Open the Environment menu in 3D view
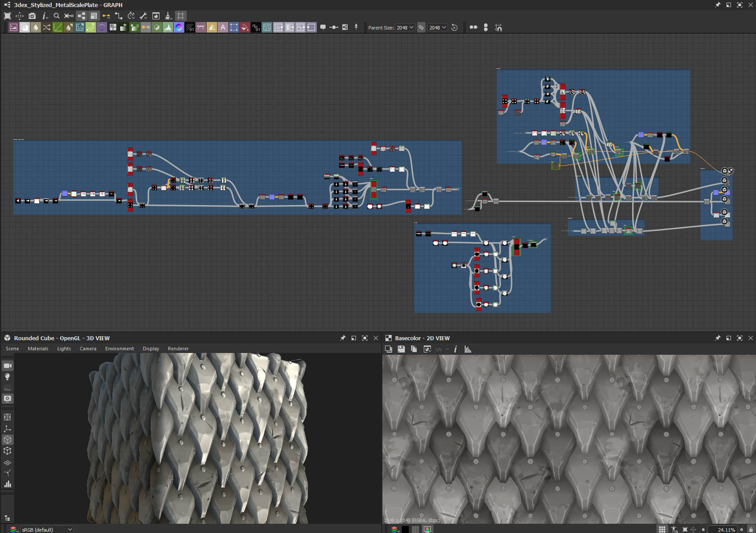Viewport: 756px width, 533px height. pyautogui.click(x=119, y=349)
